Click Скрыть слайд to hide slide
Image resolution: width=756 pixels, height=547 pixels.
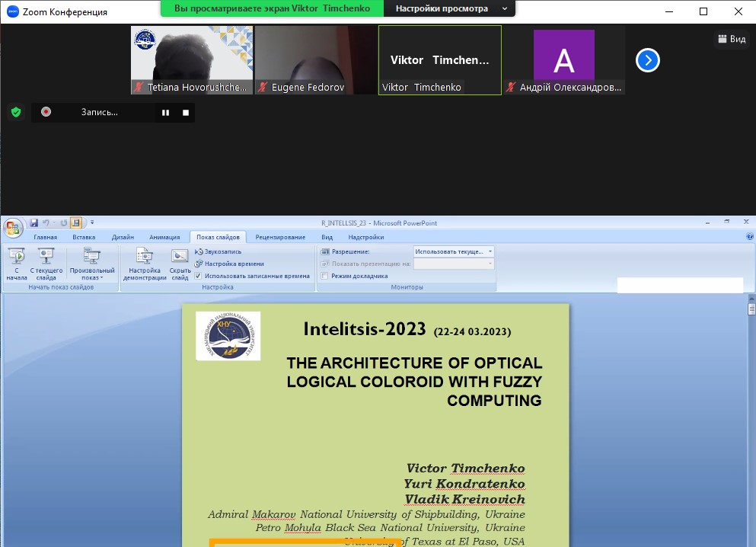(180, 264)
